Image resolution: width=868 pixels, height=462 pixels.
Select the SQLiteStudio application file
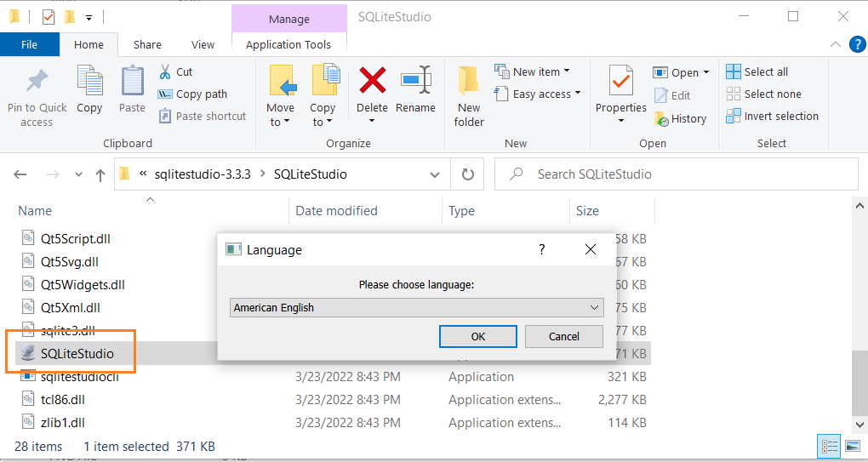[x=77, y=354]
